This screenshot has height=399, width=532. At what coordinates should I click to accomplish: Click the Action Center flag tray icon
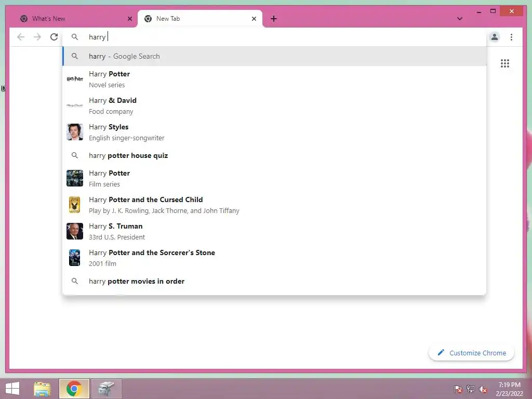click(x=458, y=389)
